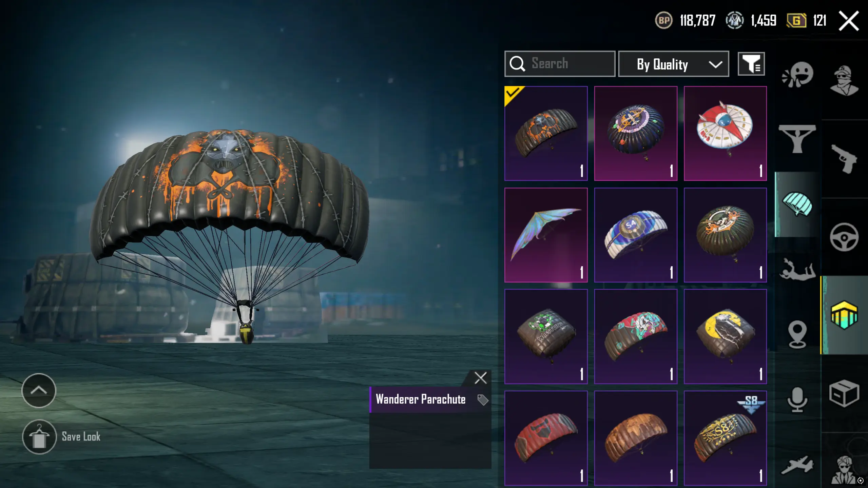The image size is (868, 488).
Task: Expand the By Quality sort dropdown
Action: click(674, 64)
